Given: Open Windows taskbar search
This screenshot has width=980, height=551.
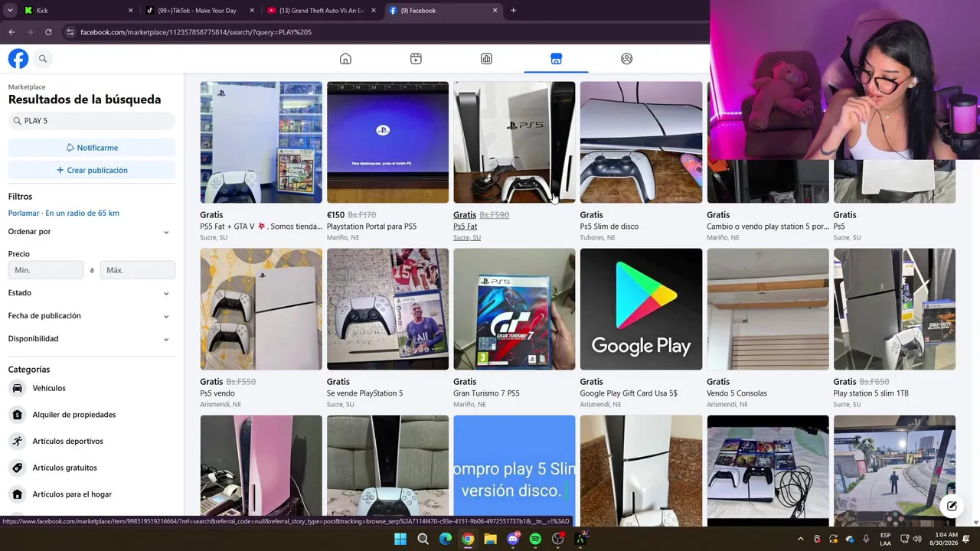Looking at the screenshot, I should pyautogui.click(x=423, y=539).
